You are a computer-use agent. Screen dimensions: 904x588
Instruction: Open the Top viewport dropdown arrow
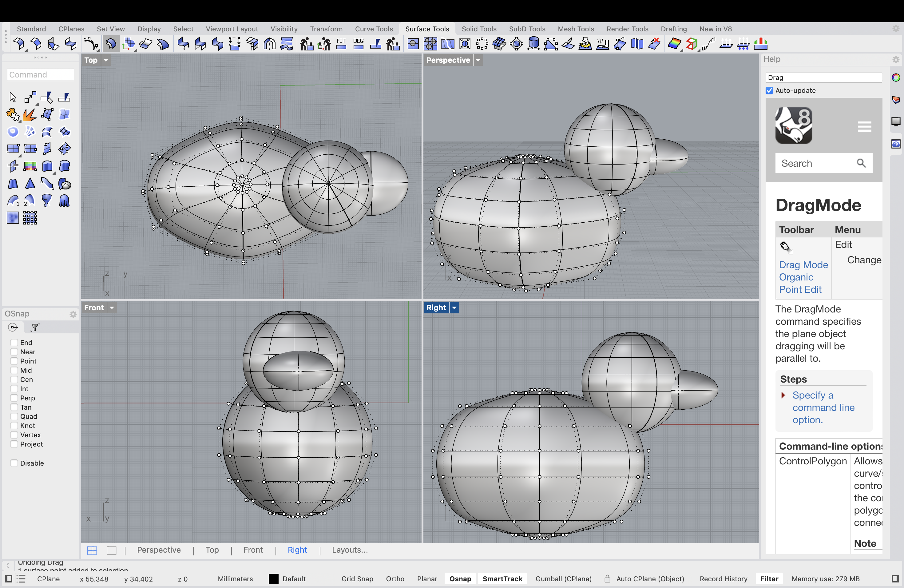pos(106,60)
